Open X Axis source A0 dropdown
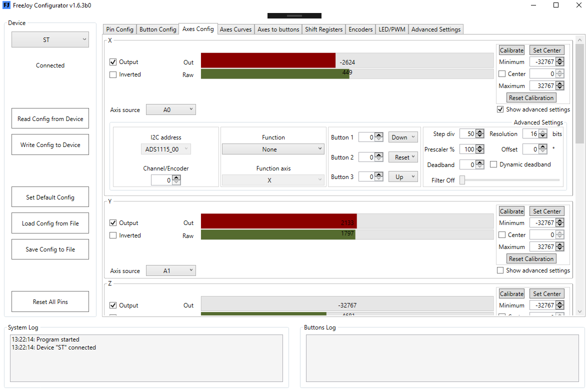The width and height of the screenshot is (588, 390). (x=171, y=109)
